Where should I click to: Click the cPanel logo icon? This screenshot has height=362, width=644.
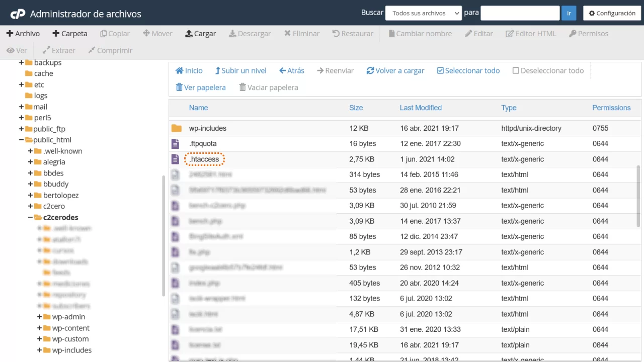(x=18, y=14)
